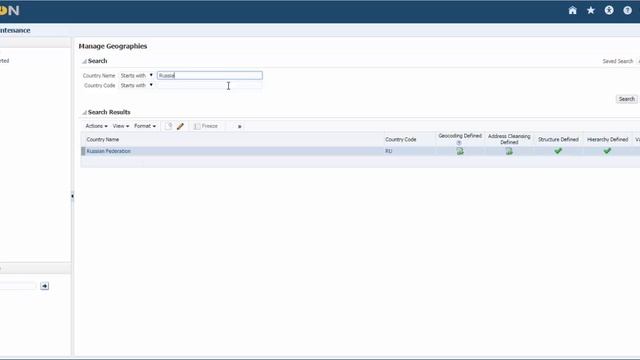Click the Country Code column header
The image size is (640, 360).
[x=400, y=140]
